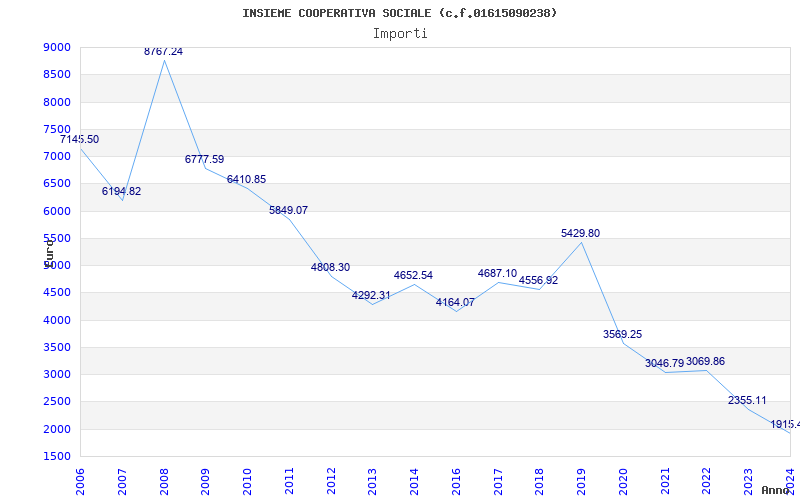Click the 8000 y-axis tick label
800x500 pixels.
(x=58, y=102)
